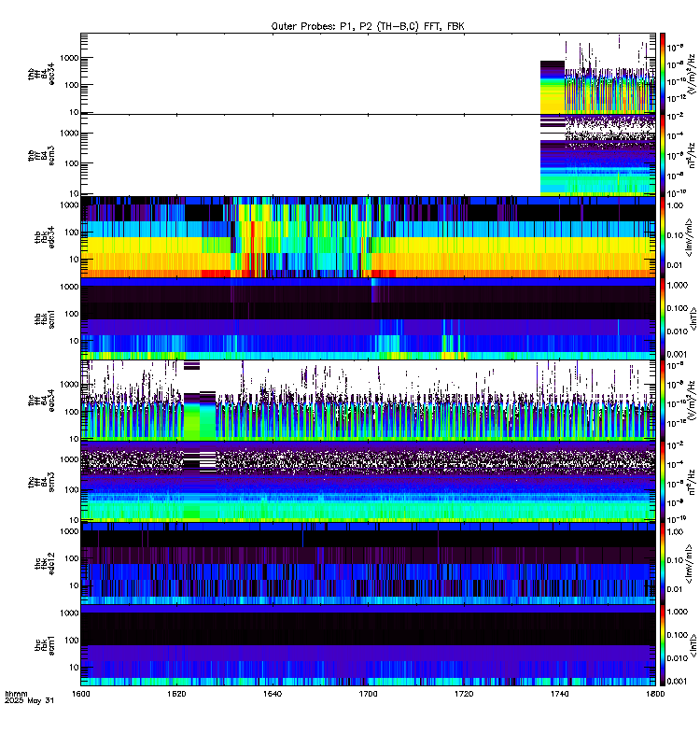The height and width of the screenshot is (747, 700).
Task: Click the <|mV/m|> unit label of thc edc12
Action: pos(690,565)
